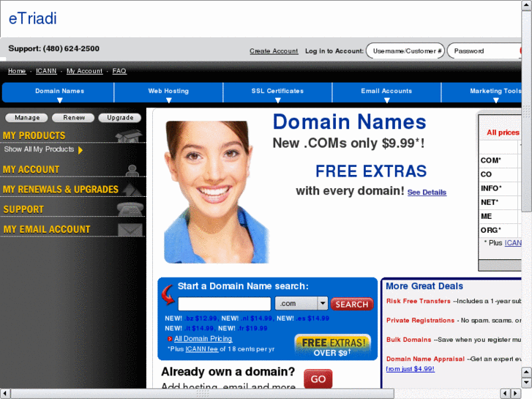Click the red GO button
The height and width of the screenshot is (399, 532).
[318, 379]
